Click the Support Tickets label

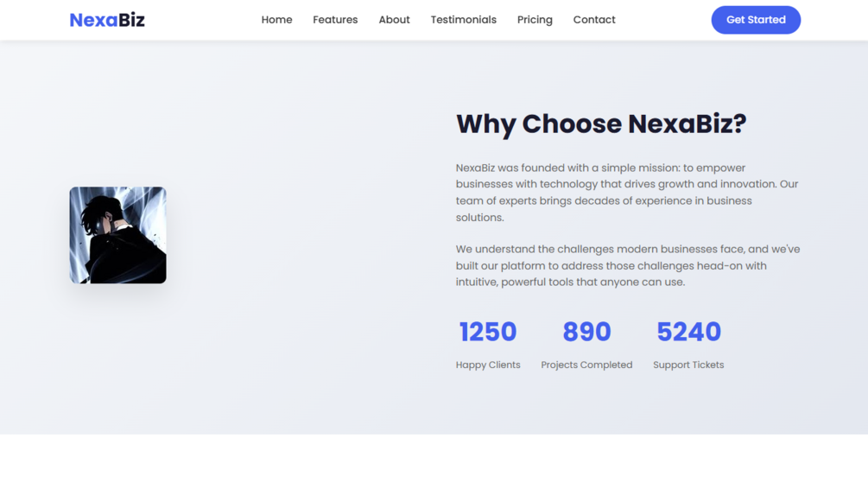tap(688, 365)
